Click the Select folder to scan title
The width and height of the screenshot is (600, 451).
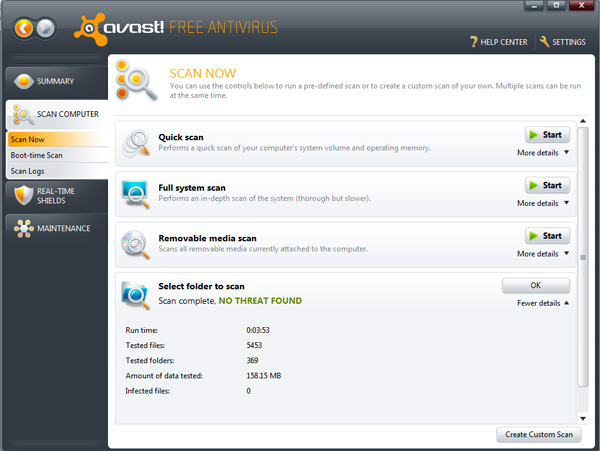coord(201,286)
